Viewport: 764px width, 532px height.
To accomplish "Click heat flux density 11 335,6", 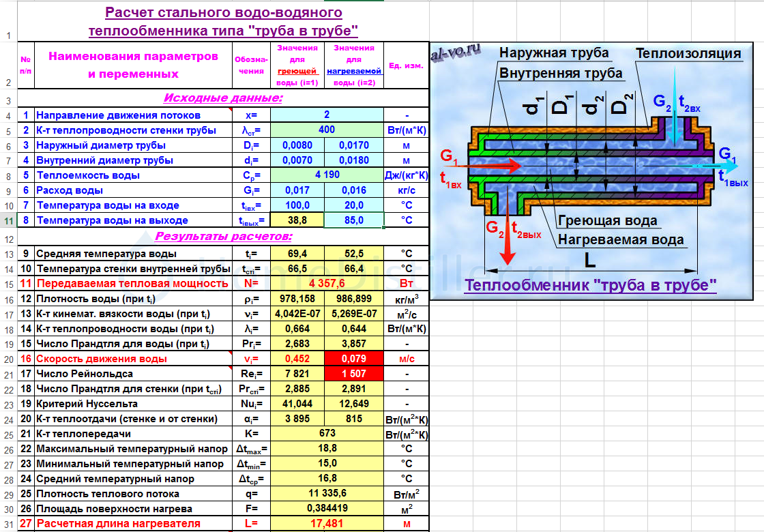I will (x=327, y=494).
